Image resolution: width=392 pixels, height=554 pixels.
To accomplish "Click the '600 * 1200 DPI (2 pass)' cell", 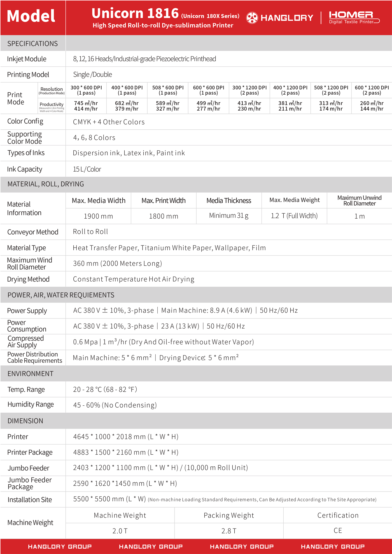I will (x=372, y=90).
